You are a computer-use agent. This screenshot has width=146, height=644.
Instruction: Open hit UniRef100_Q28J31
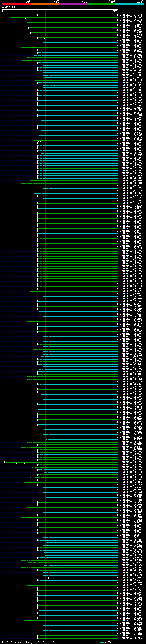pos(131,70)
